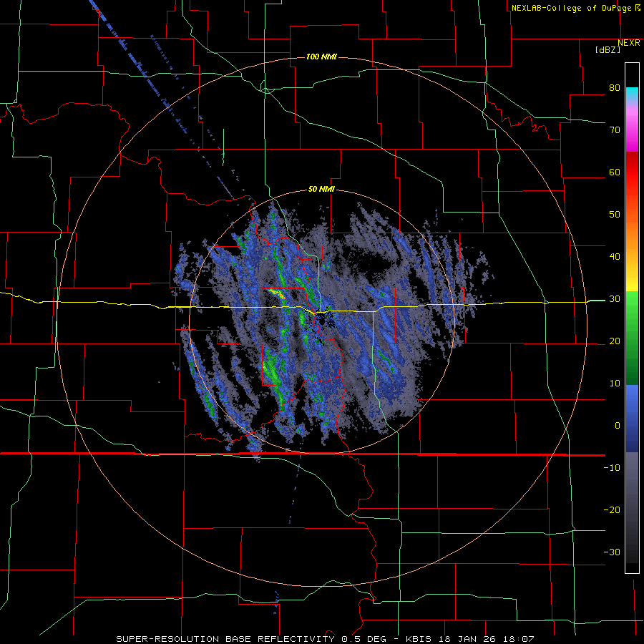Click the 20 value on dBZ scale
The width and height of the screenshot is (644, 644).
coord(615,341)
